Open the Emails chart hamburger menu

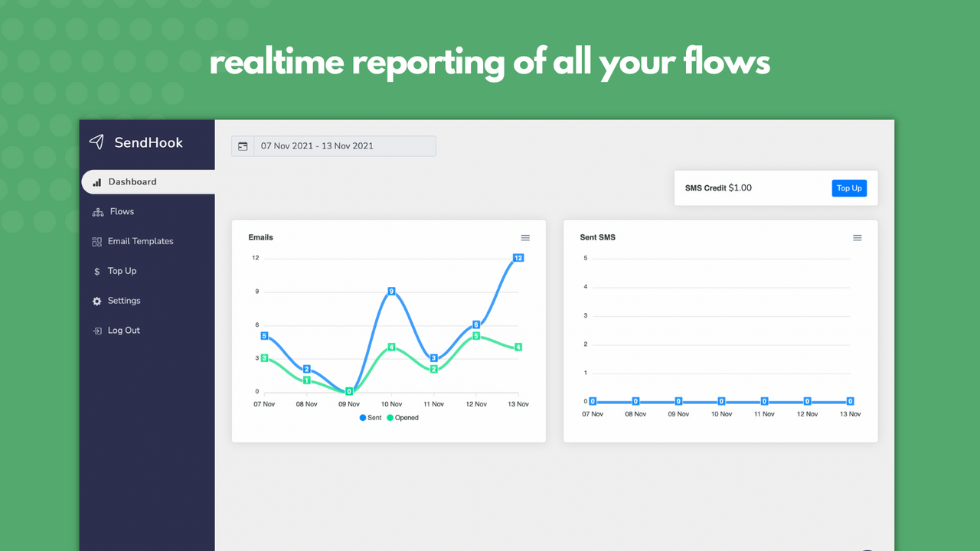pos(525,238)
